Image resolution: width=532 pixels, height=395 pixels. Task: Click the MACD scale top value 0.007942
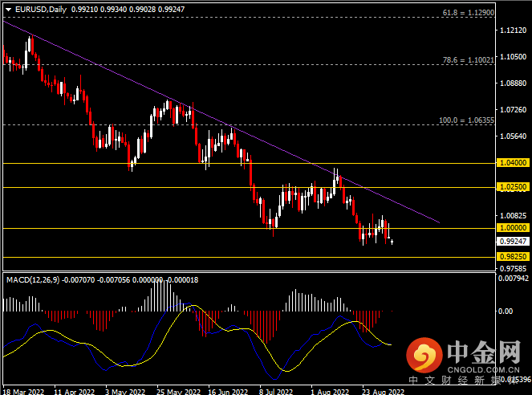(514, 279)
